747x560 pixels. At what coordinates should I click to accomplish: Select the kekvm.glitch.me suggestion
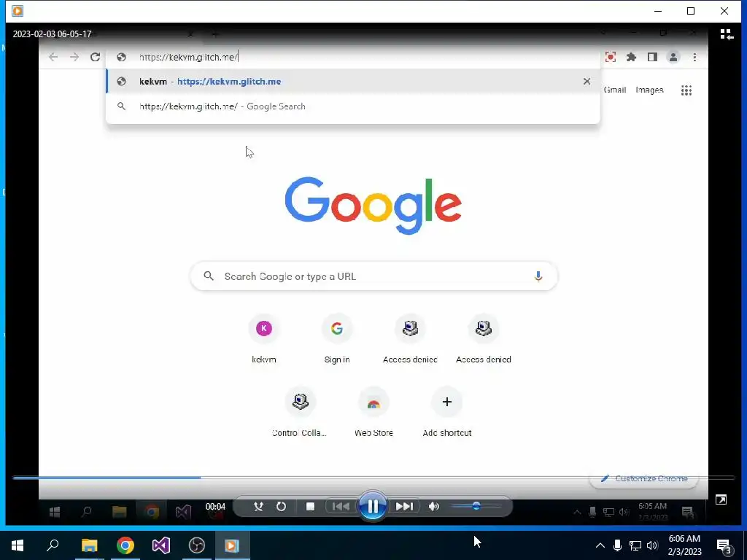point(353,82)
